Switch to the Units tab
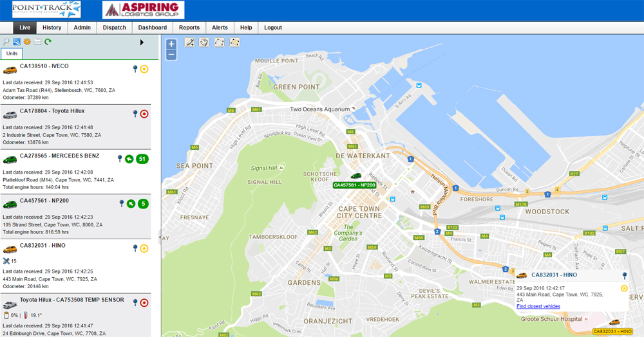Screen dimensions: 644x337 tap(12, 54)
